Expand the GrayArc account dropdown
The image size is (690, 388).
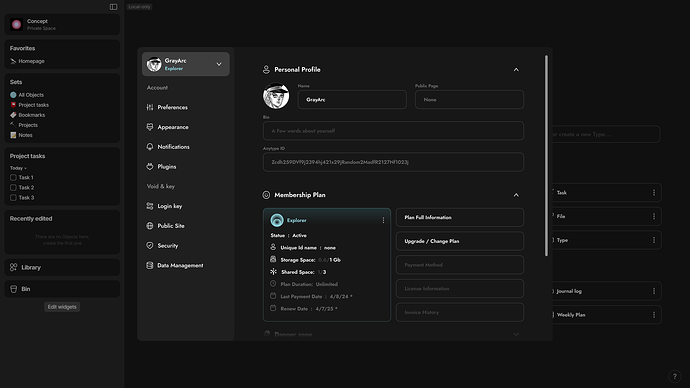(x=219, y=64)
